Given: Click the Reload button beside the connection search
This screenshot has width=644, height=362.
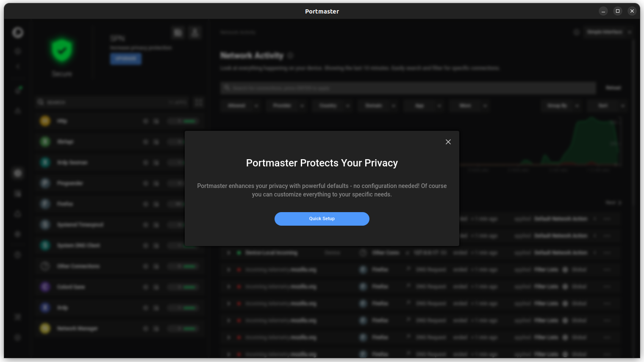Looking at the screenshot, I should 613,88.
